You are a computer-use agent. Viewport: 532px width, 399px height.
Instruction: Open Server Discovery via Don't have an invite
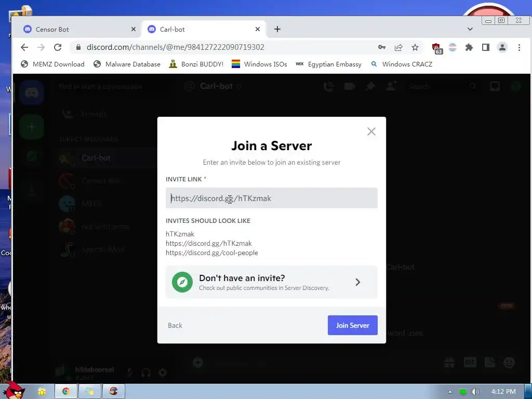click(x=271, y=282)
